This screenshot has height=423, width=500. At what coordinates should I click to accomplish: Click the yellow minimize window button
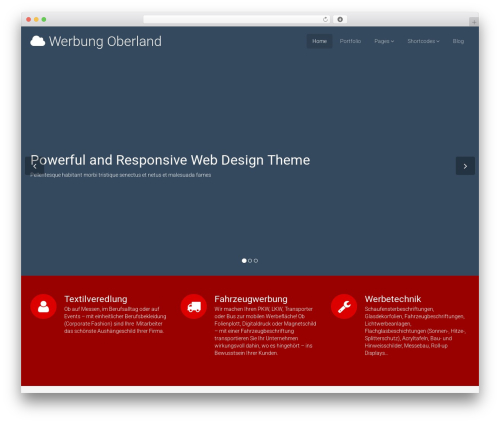36,19
